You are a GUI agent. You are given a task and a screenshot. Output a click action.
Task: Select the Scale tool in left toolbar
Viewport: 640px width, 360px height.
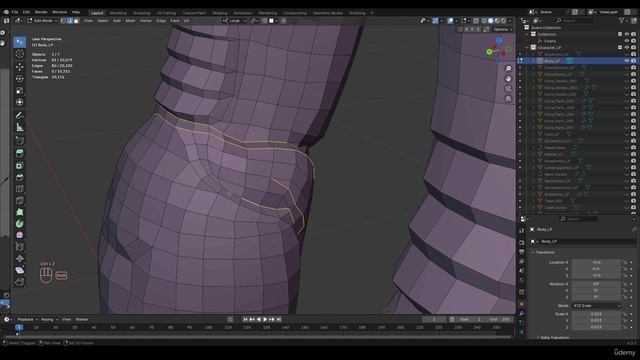click(x=20, y=90)
